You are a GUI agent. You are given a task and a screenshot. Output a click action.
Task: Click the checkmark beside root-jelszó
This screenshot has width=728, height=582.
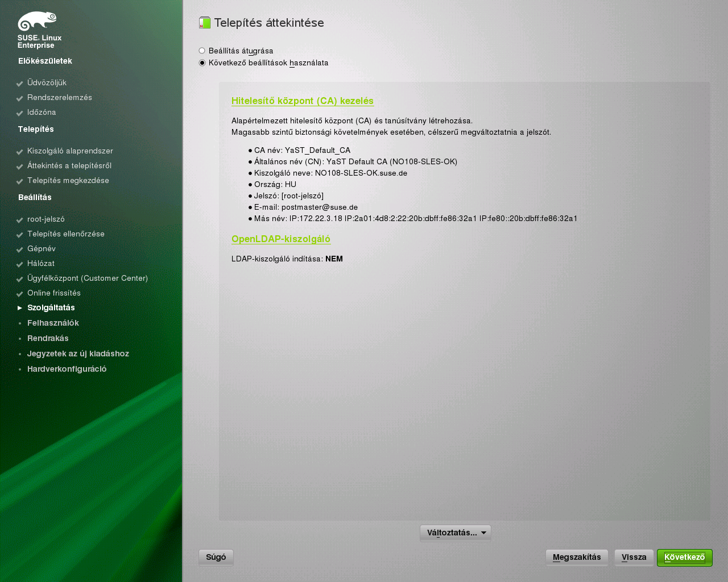coord(20,220)
